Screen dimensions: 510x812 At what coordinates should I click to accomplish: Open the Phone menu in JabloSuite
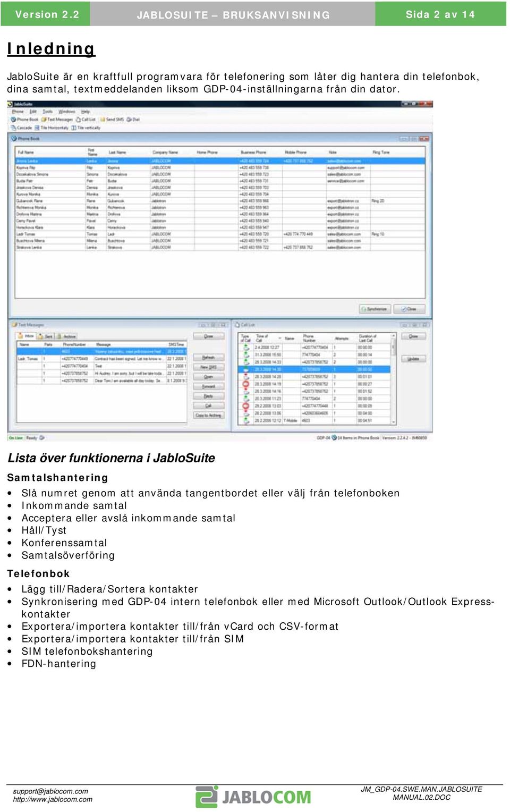coord(18,112)
